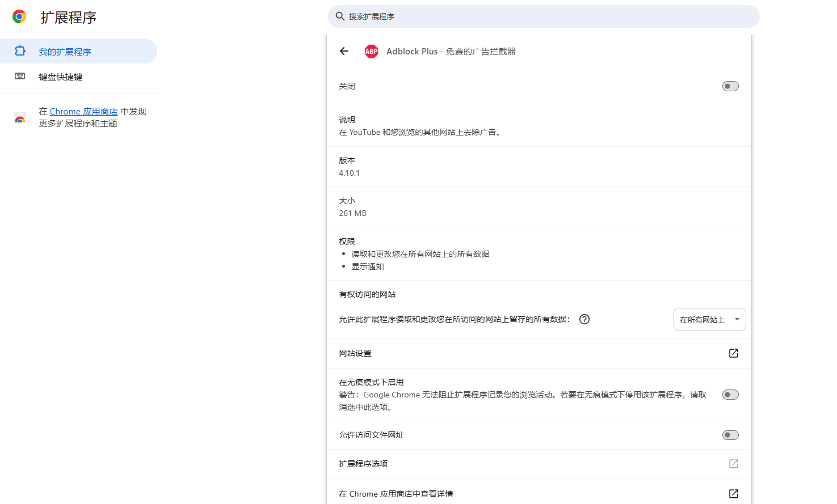Click the Chrome logo beside 扩展程序 title
837x504 pixels.
(19, 17)
